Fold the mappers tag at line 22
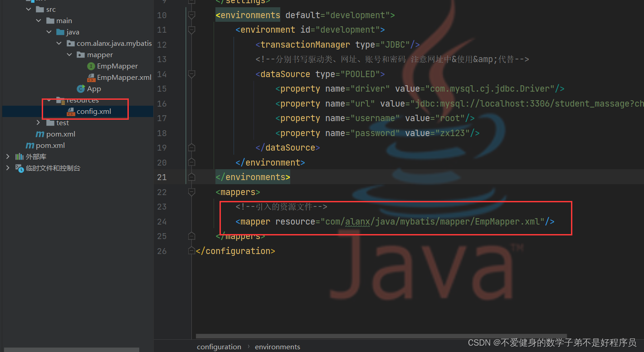The width and height of the screenshot is (644, 352). tap(191, 192)
